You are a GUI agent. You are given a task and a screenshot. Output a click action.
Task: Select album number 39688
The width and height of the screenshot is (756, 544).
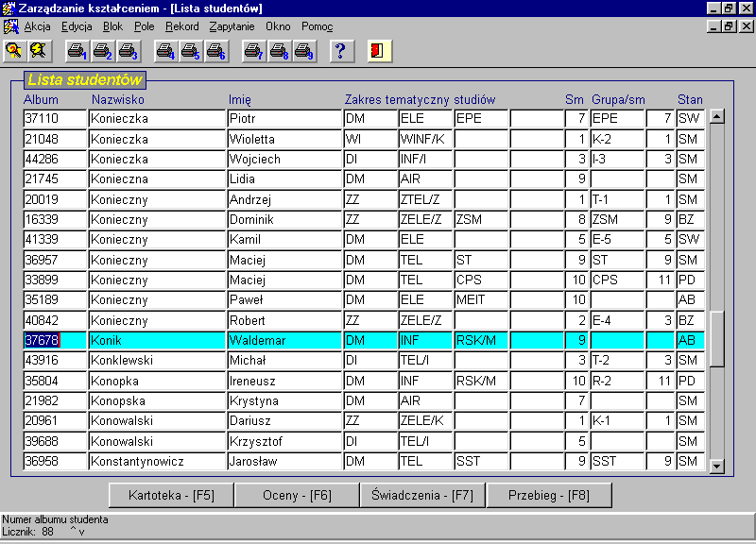pyautogui.click(x=55, y=441)
